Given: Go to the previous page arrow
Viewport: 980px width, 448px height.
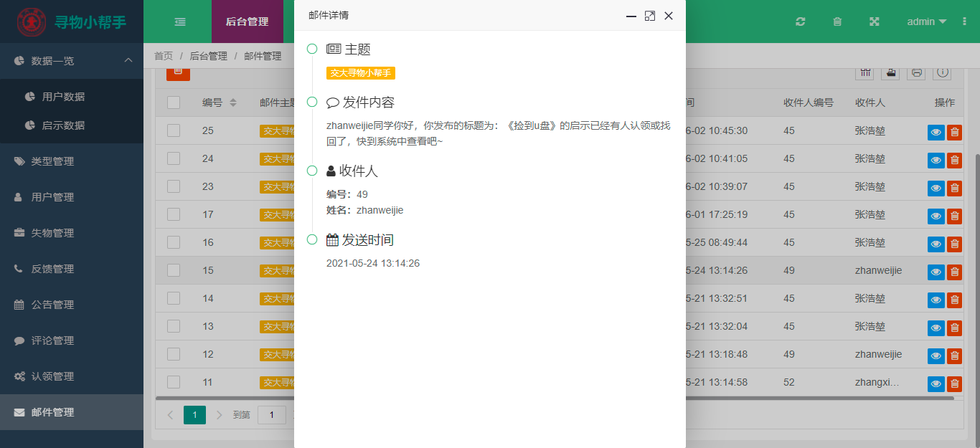Looking at the screenshot, I should [x=170, y=414].
